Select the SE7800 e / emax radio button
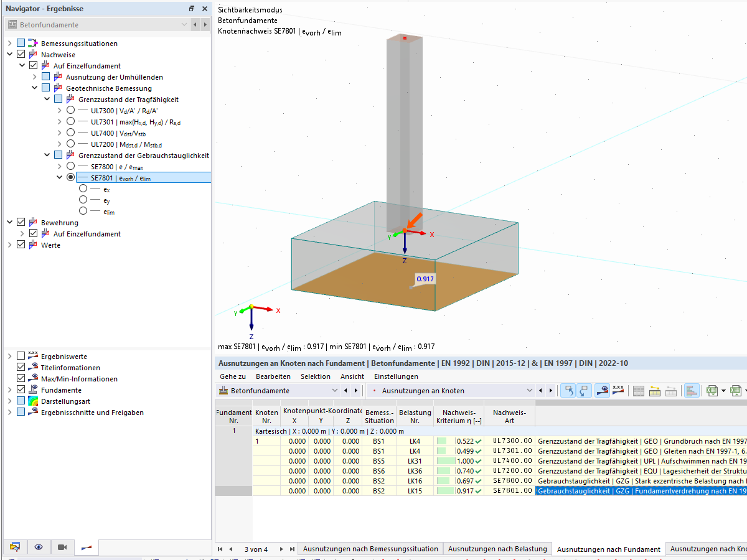Image resolution: width=747 pixels, height=560 pixels. click(x=70, y=166)
